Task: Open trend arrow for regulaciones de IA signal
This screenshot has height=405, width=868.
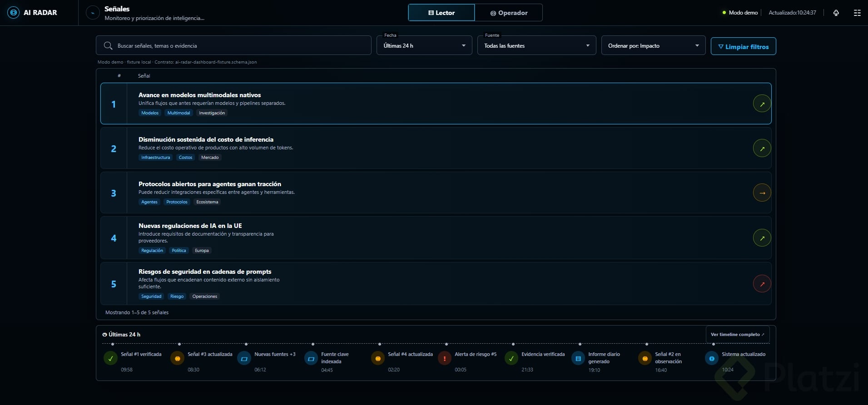Action: [x=762, y=238]
